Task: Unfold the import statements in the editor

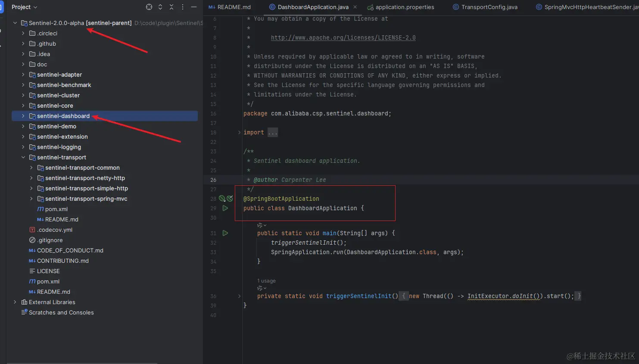Action: [240, 132]
